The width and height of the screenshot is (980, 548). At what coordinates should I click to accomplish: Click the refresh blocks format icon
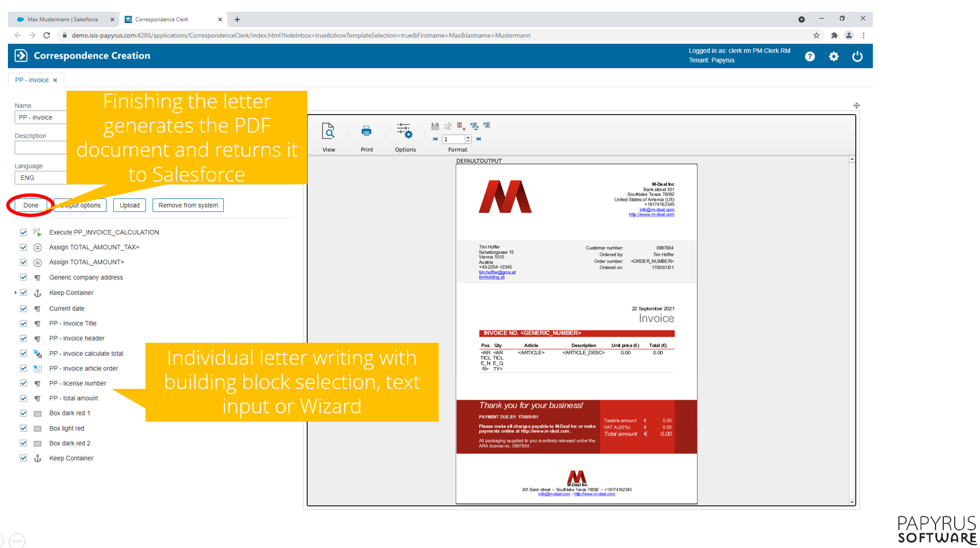(474, 126)
